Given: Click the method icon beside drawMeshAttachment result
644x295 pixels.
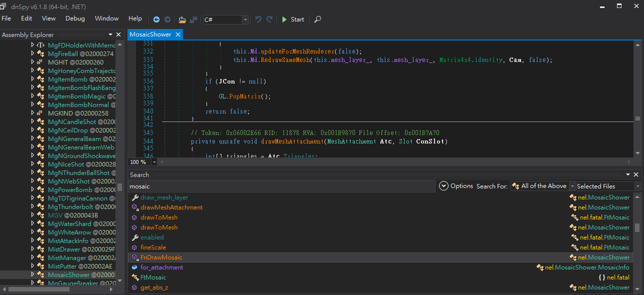Looking at the screenshot, I should coord(134,207).
